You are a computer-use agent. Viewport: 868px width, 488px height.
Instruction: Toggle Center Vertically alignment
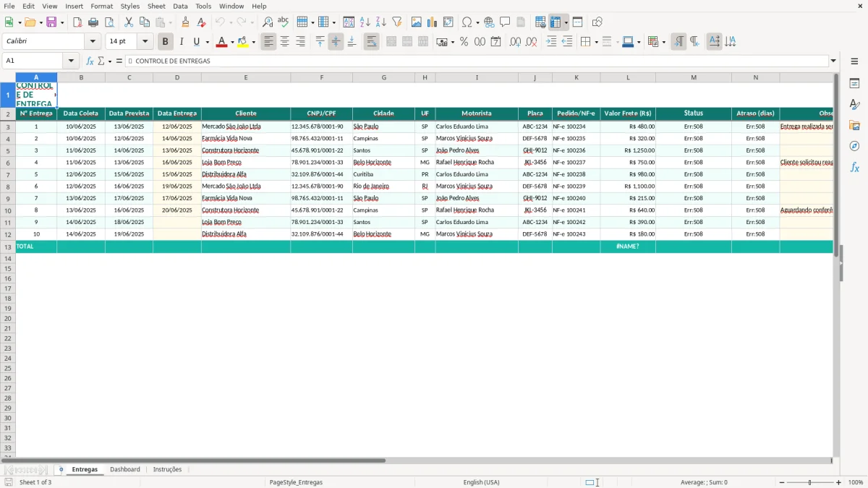point(336,42)
